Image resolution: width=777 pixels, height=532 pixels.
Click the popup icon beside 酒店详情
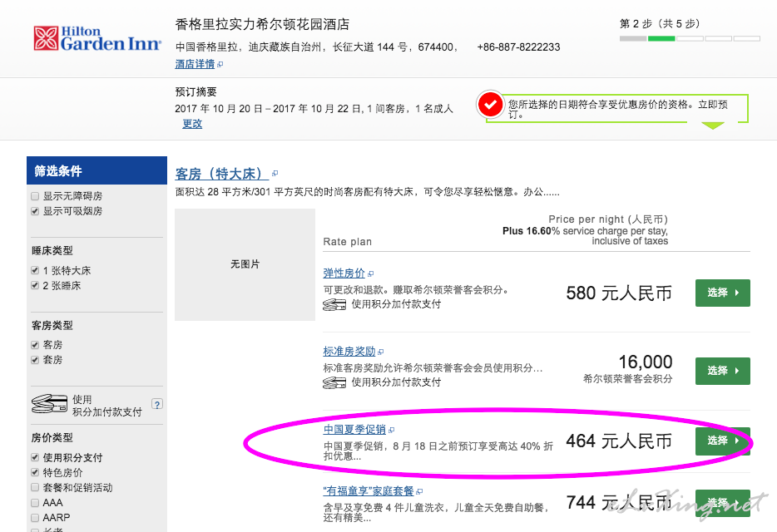220,64
